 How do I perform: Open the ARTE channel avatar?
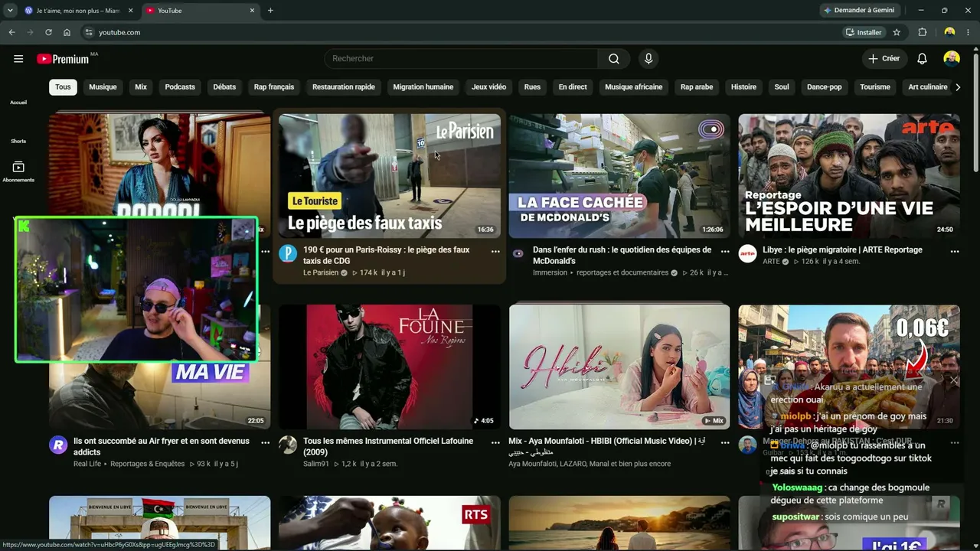[x=747, y=254]
